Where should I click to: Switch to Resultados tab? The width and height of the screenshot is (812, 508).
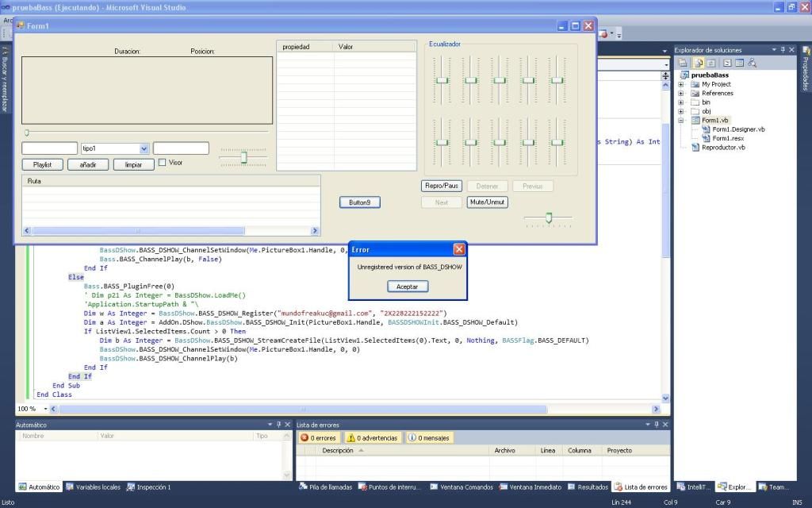588,487
